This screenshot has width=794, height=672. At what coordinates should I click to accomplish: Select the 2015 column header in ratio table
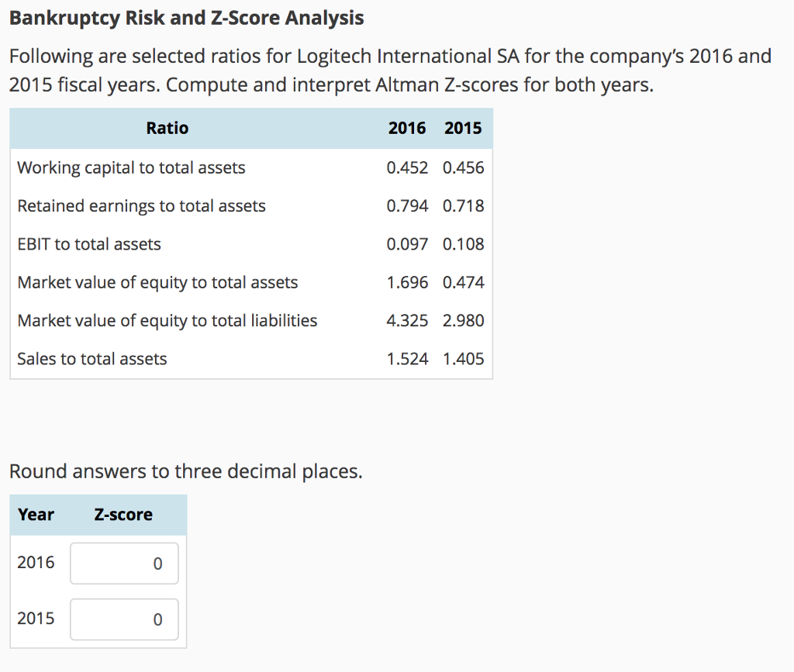(x=463, y=128)
